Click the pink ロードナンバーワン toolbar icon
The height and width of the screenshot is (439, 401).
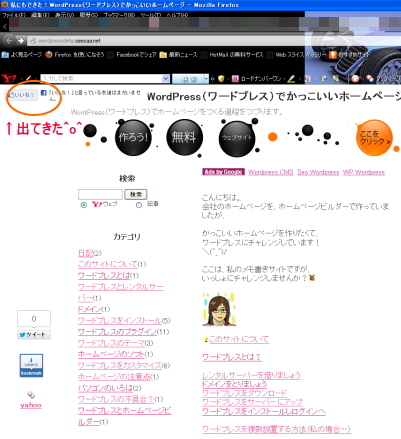(235, 79)
